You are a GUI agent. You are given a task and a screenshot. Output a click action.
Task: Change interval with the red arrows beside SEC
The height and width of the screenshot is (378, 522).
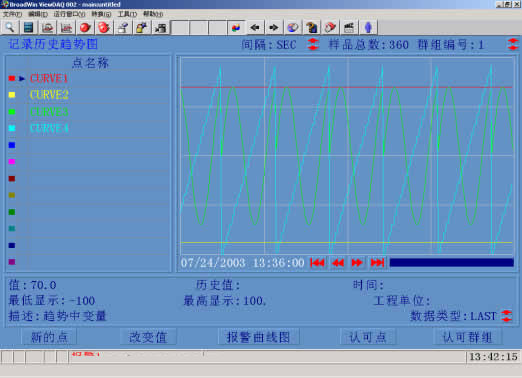click(313, 44)
